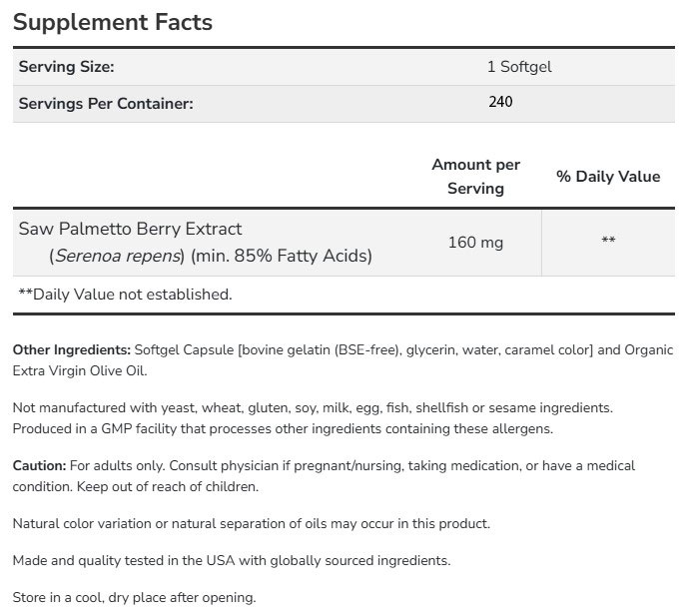Screen dimensions: 690x616
Task: Click the Made and quality tested line
Action: coord(232,560)
